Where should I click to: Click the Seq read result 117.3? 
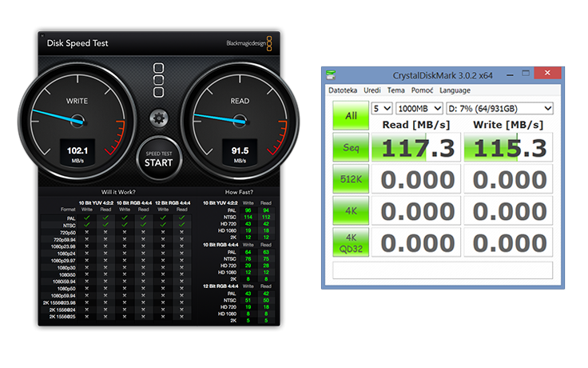coord(416,147)
